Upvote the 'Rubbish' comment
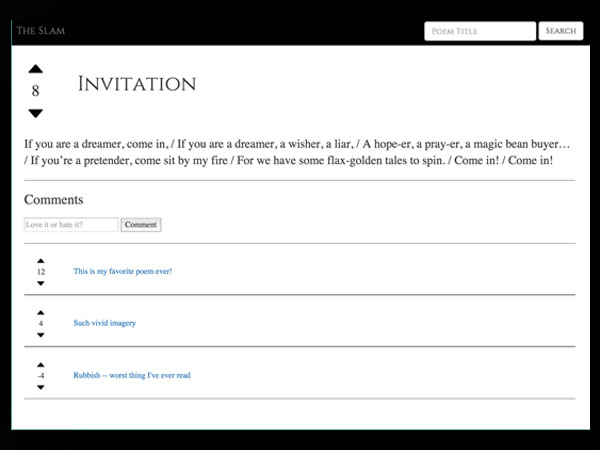600x450 pixels. [x=41, y=364]
